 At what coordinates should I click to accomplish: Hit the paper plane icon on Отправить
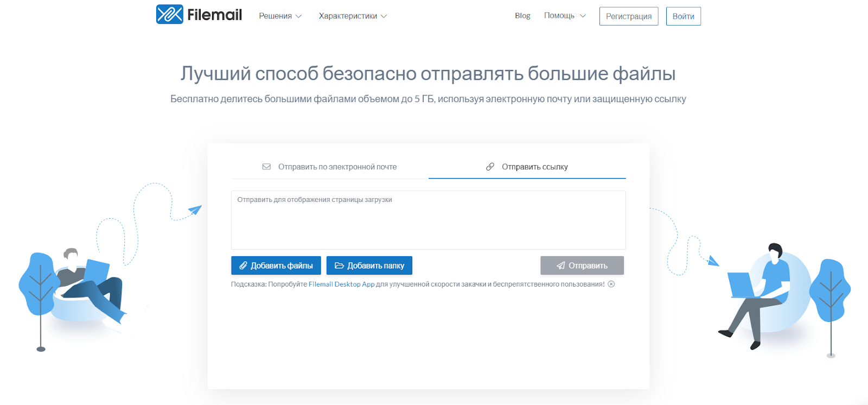561,265
